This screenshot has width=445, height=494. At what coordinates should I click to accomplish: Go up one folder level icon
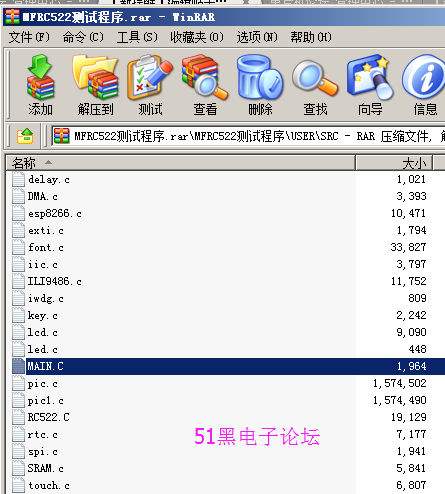(25, 136)
